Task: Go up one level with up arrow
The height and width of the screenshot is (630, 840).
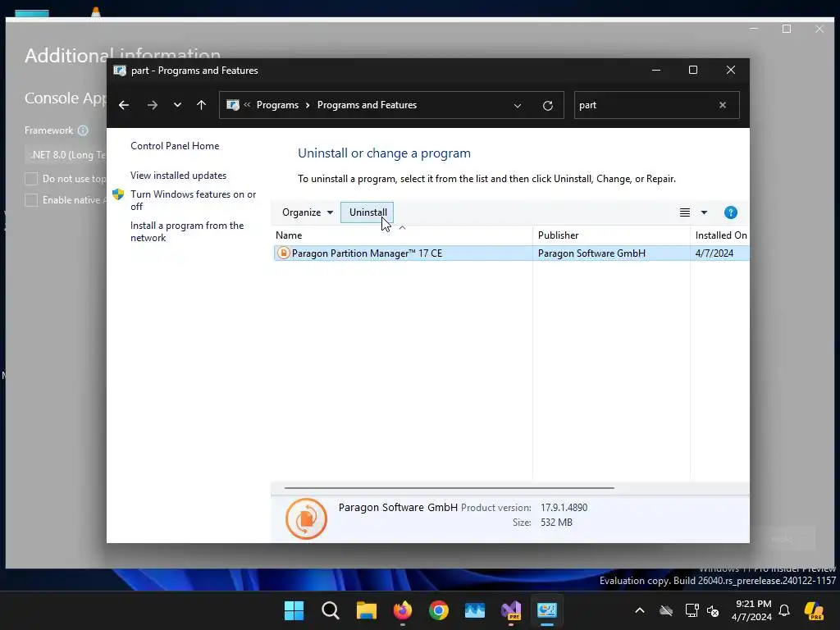Action: pos(202,105)
